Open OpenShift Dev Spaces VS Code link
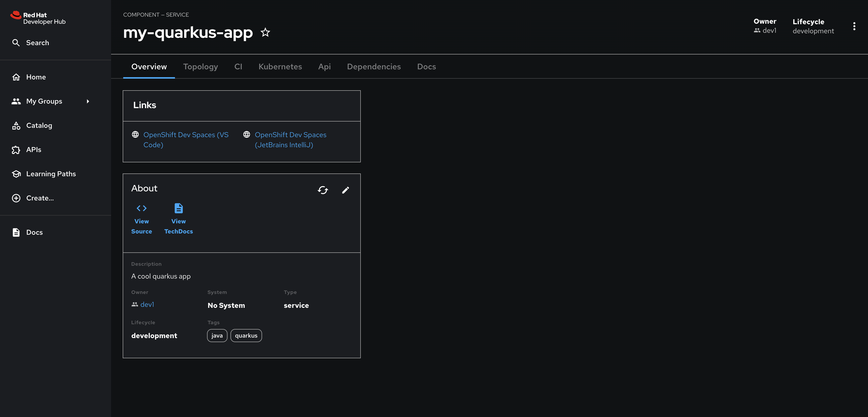Image resolution: width=868 pixels, height=417 pixels. [x=186, y=140]
